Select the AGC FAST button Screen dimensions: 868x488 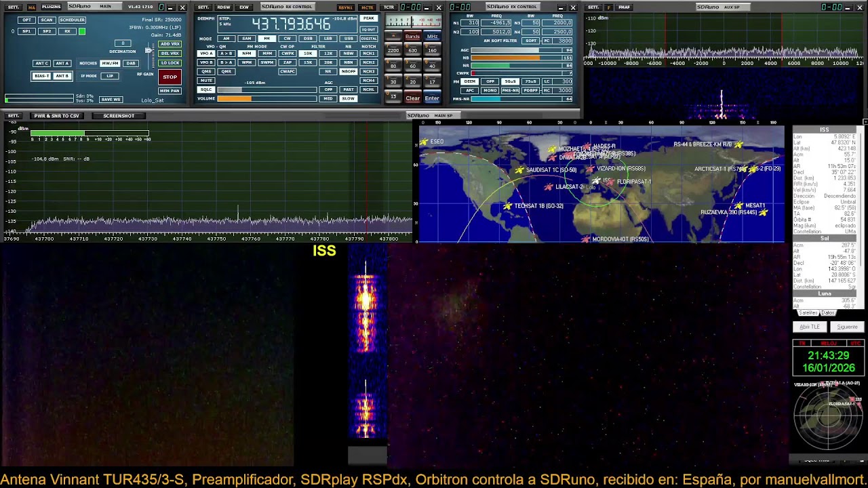349,89
